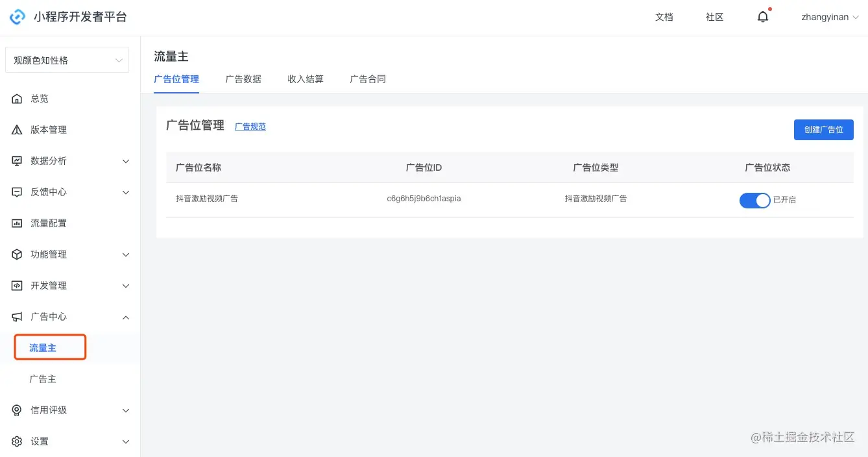Click the 总览 home icon
The image size is (868, 457).
point(18,99)
